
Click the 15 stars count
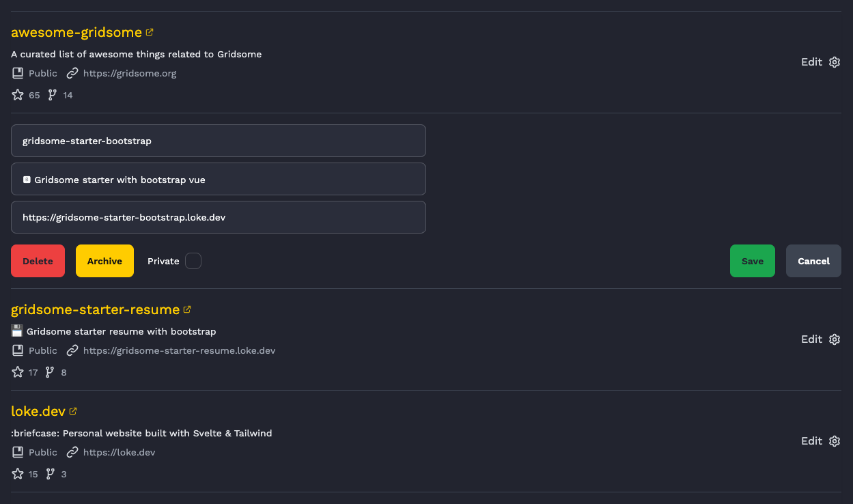(x=33, y=474)
